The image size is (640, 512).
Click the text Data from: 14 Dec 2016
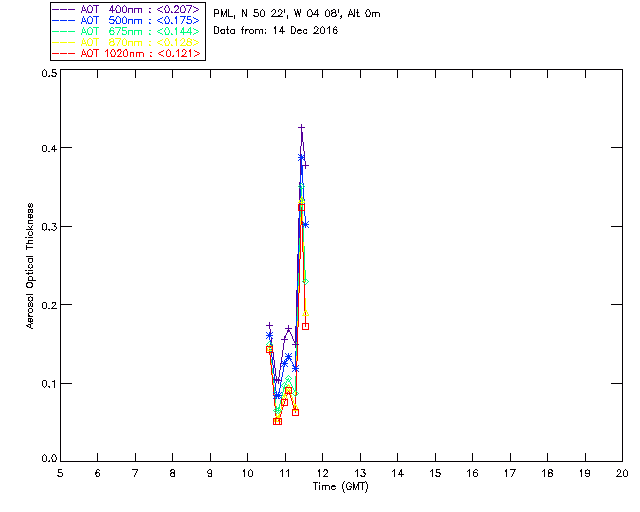coord(276,30)
